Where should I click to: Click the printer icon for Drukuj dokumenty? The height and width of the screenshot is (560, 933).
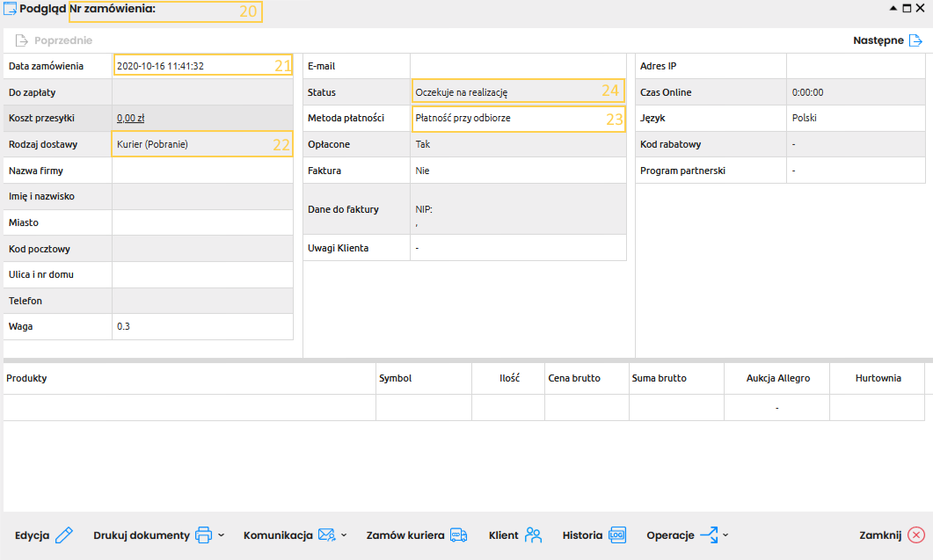(204, 535)
